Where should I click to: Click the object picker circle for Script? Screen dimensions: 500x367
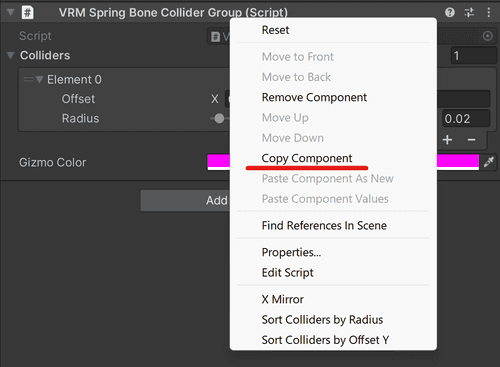click(487, 36)
